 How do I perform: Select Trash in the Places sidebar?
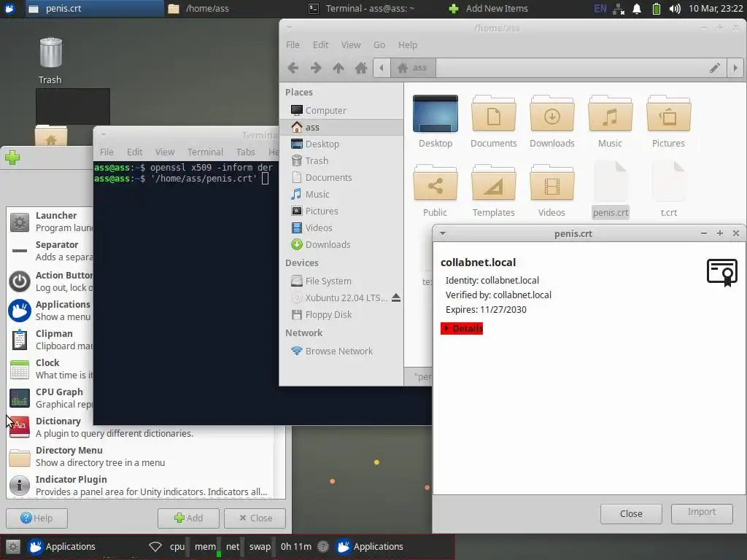(341, 161)
